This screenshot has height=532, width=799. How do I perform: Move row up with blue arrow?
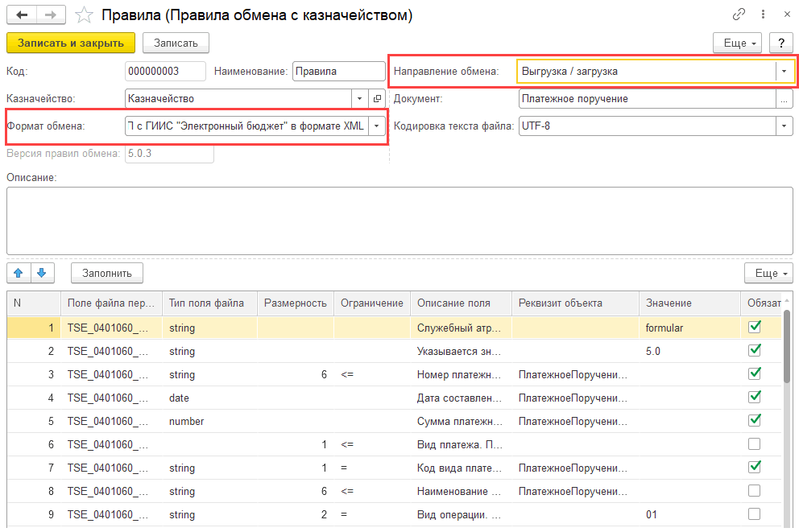point(18,273)
